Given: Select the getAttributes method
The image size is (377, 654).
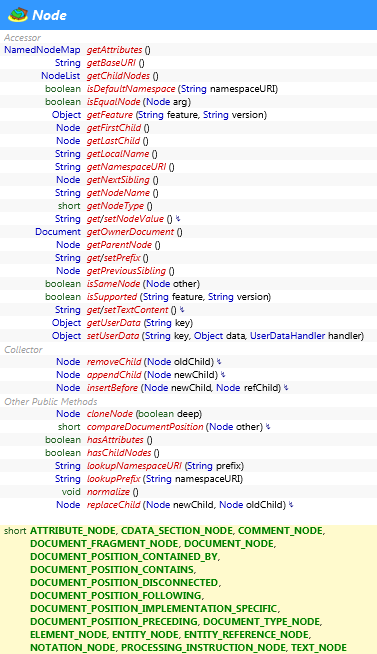Looking at the screenshot, I should click(114, 50).
